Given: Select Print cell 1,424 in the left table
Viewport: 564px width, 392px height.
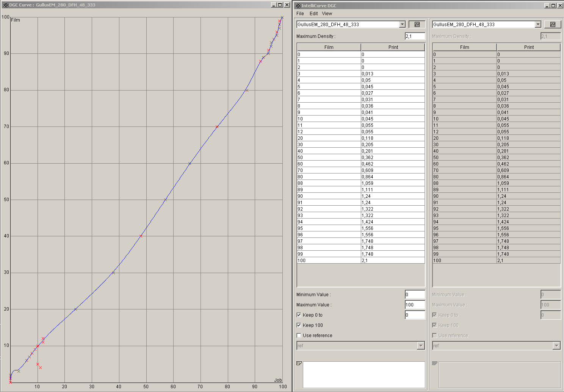Looking at the screenshot, I should click(x=393, y=222).
